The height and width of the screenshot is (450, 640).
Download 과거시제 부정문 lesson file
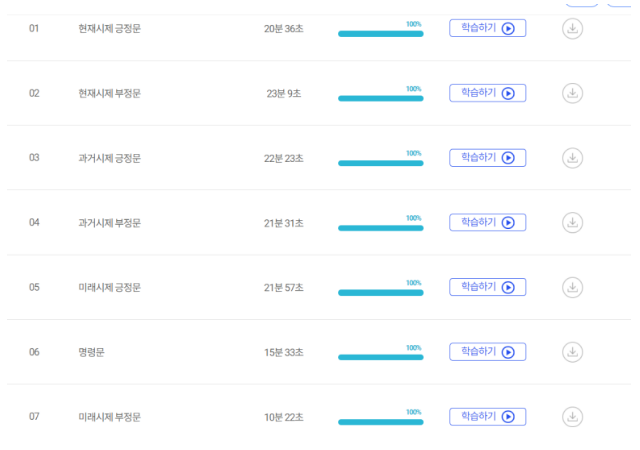tap(572, 222)
